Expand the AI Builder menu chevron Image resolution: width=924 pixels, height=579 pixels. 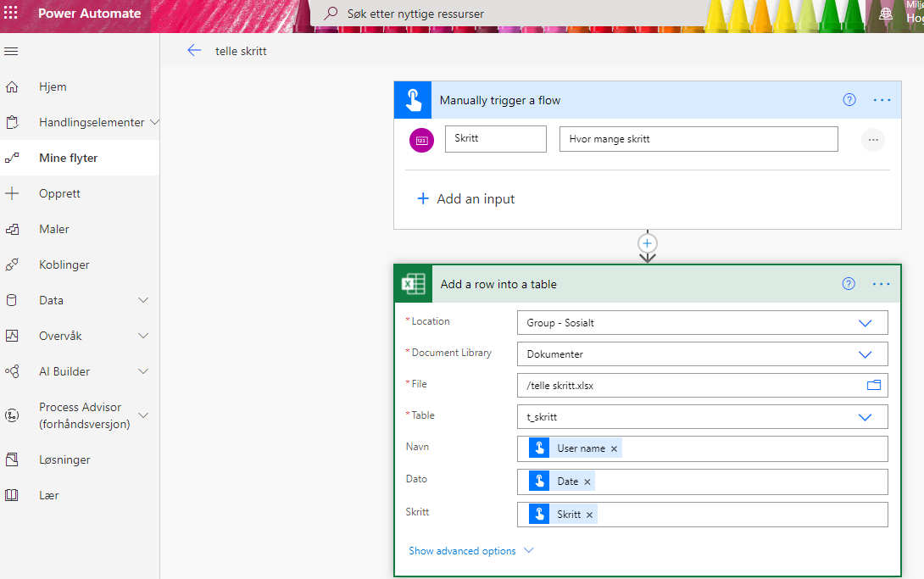pos(143,371)
